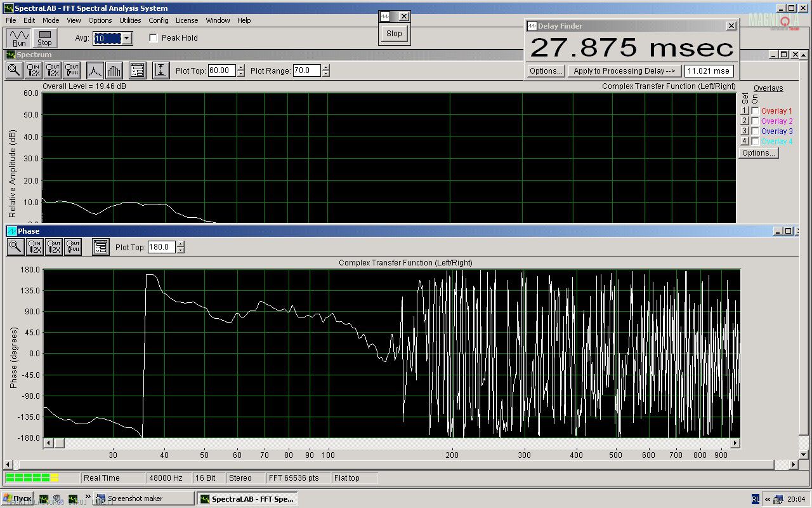Enable Overlay 3 checkbox
Image resolution: width=812 pixels, height=508 pixels.
tap(755, 131)
